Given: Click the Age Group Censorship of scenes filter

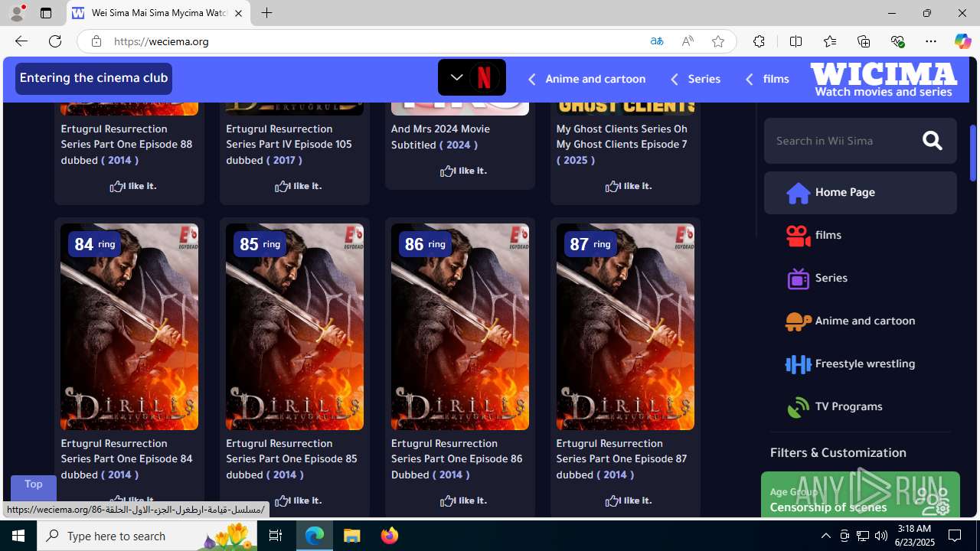Looking at the screenshot, I should click(860, 494).
